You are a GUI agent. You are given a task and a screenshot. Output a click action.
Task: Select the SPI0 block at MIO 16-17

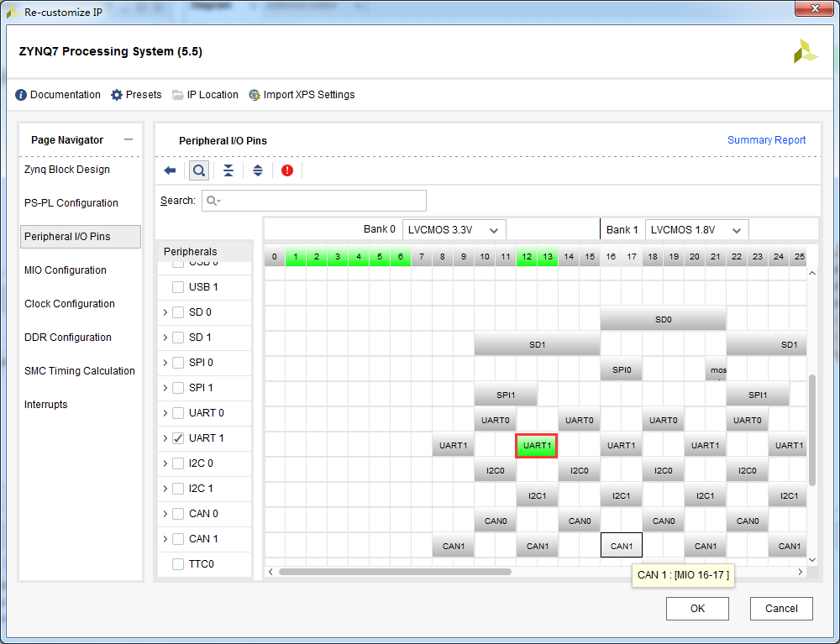622,369
